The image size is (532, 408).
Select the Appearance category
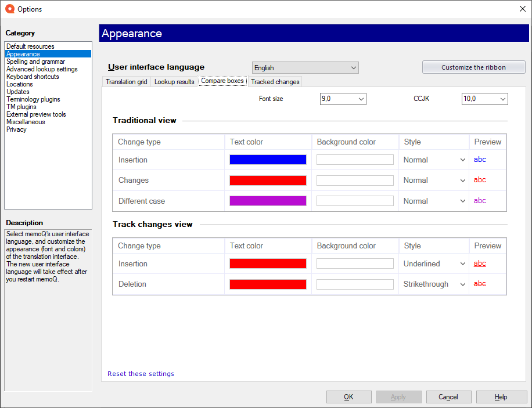(x=48, y=54)
